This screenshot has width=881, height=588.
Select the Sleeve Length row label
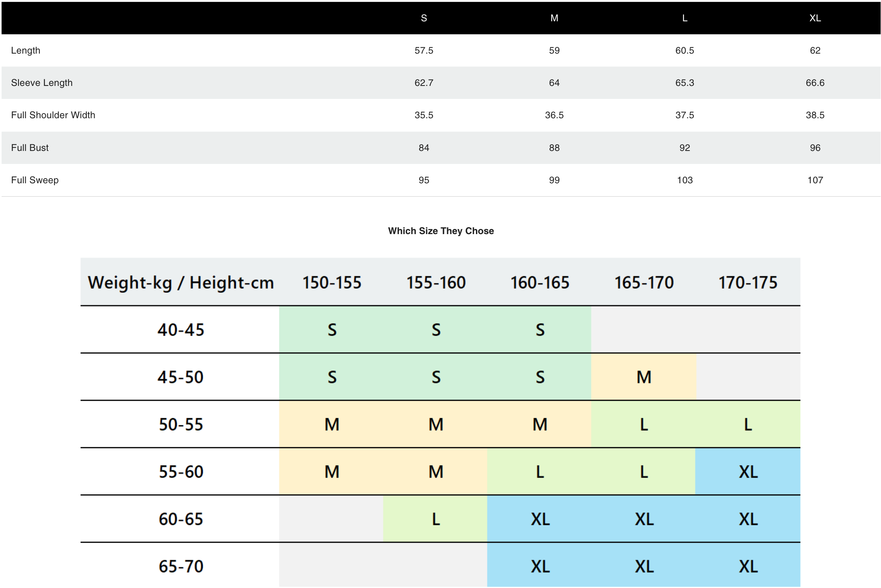click(42, 83)
